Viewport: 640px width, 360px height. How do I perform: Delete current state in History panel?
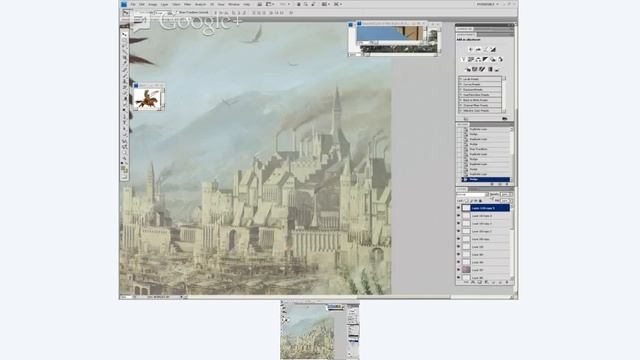(507, 184)
